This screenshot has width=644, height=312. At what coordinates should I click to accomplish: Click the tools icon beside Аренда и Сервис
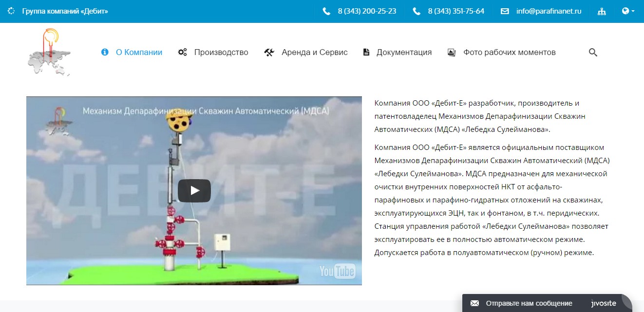tap(269, 52)
